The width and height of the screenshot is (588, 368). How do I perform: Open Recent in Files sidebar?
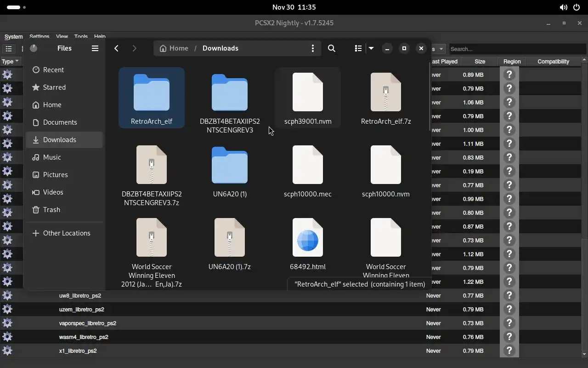(x=64, y=70)
